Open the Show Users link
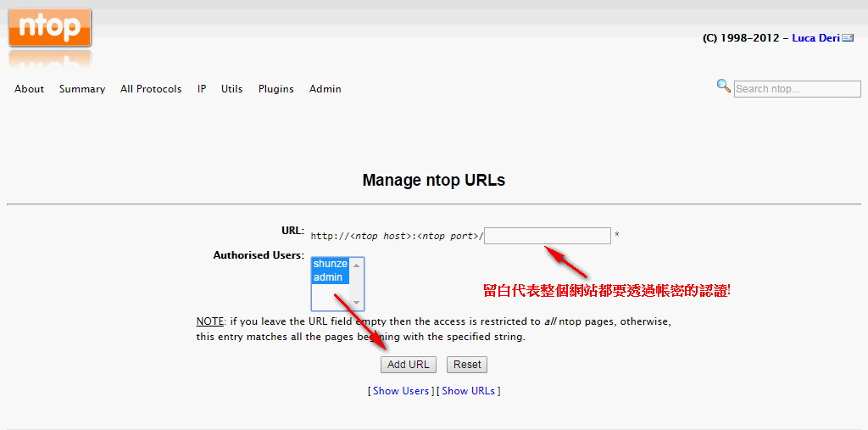This screenshot has height=430, width=868. tap(401, 391)
